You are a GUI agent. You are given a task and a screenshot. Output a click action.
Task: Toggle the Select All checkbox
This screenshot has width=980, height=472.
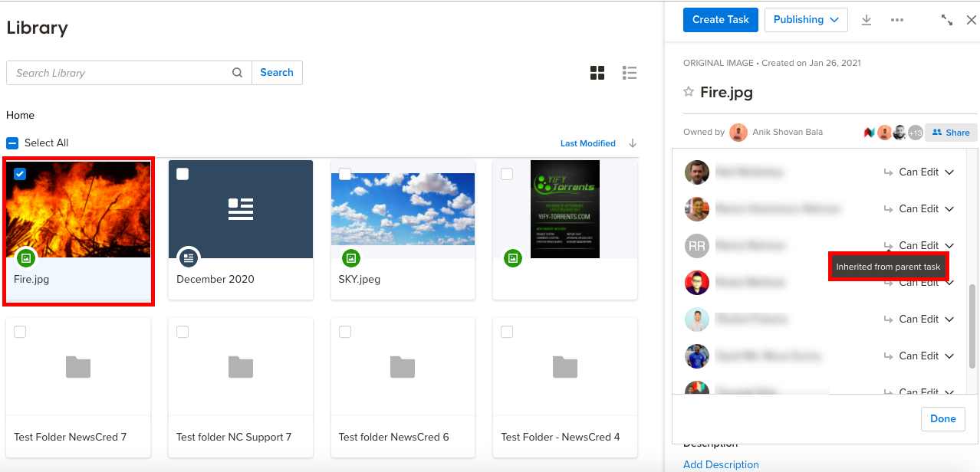[x=12, y=143]
